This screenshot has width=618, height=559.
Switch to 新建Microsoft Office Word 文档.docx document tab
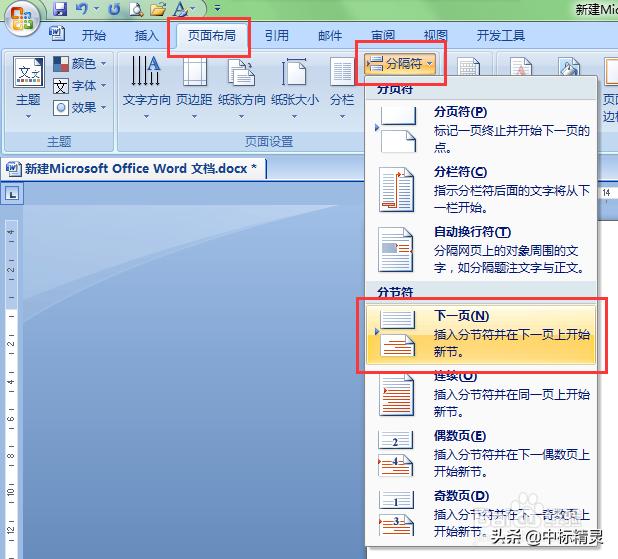pyautogui.click(x=134, y=169)
